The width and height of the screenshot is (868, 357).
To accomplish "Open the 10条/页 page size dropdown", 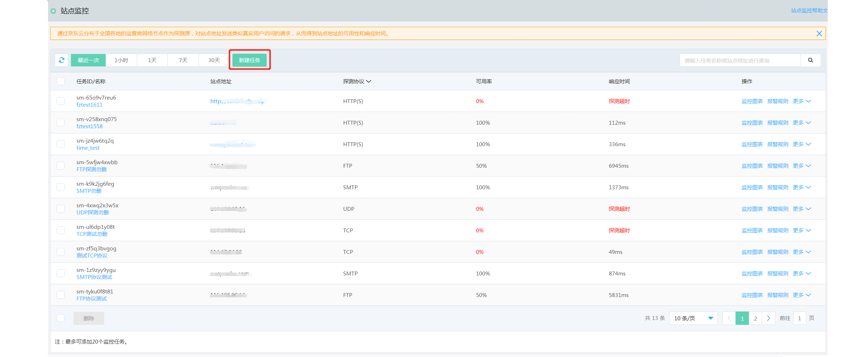I will (693, 318).
